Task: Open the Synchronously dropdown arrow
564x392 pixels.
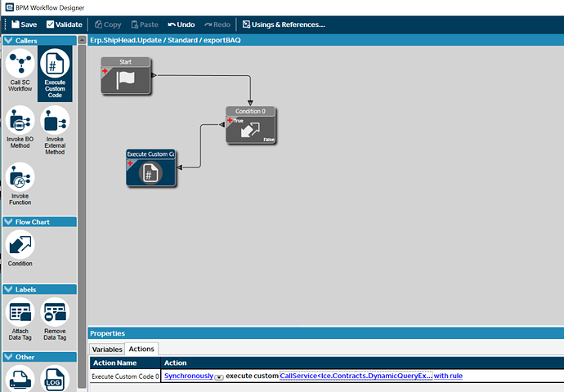Action: click(219, 377)
